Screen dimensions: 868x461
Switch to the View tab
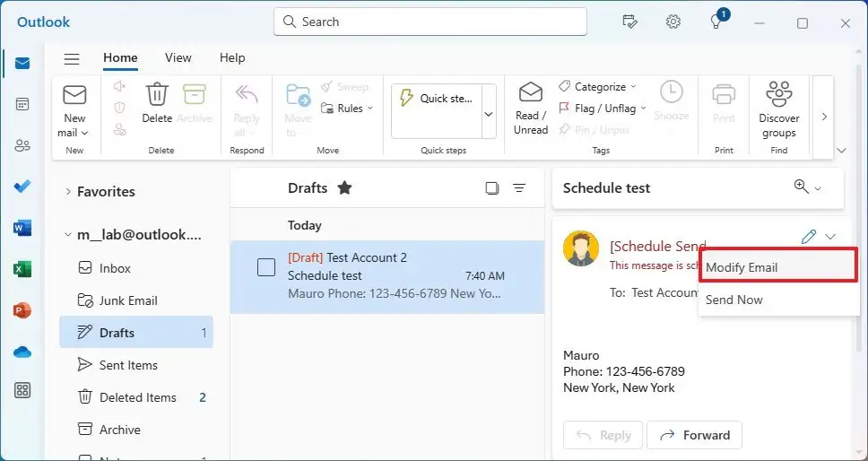[178, 57]
